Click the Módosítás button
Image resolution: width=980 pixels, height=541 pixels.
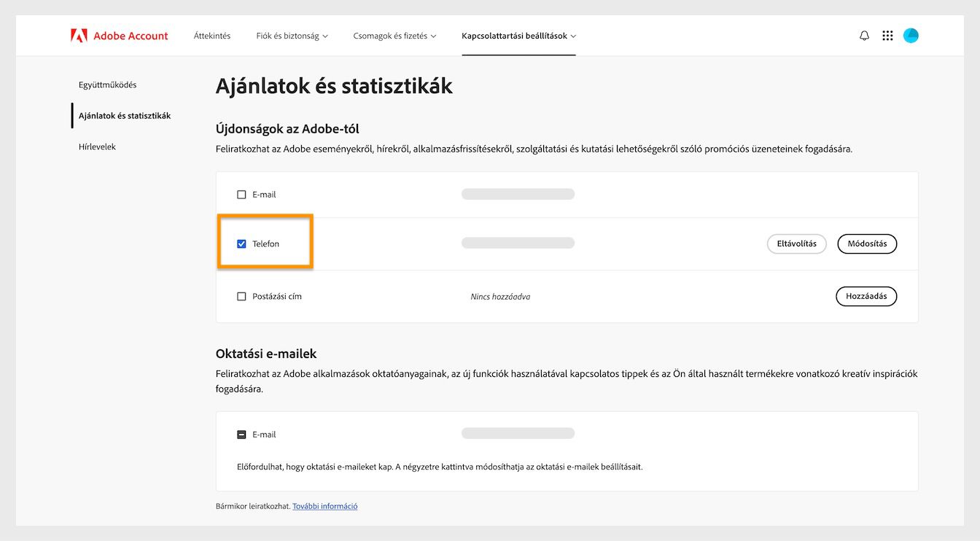point(867,244)
